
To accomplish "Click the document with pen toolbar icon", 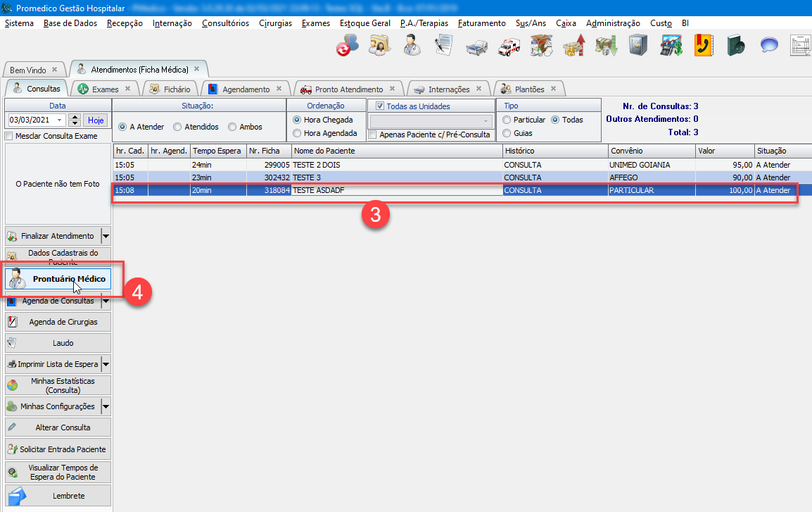I will (443, 46).
